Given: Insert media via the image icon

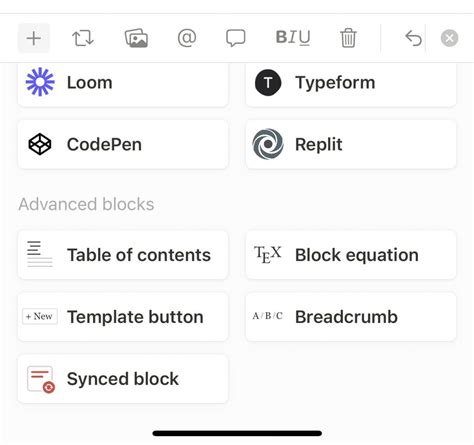Looking at the screenshot, I should tap(136, 38).
